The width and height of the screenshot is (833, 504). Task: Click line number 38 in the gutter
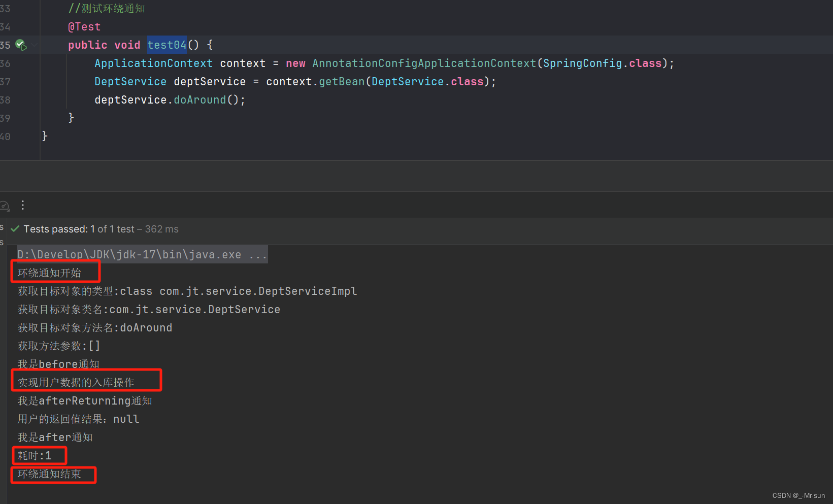tap(5, 100)
